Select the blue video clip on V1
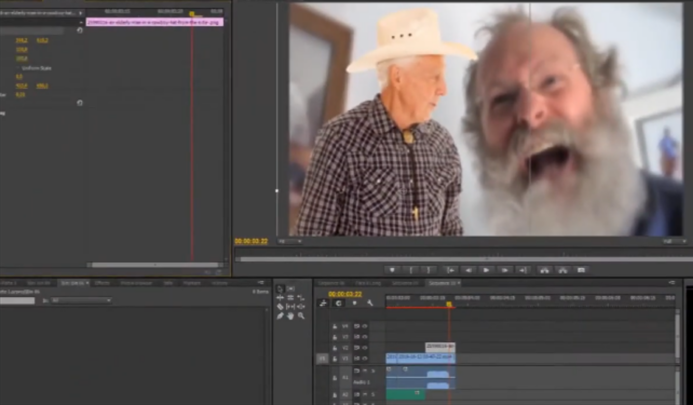Screen dimensions: 693x405 [x=419, y=357]
